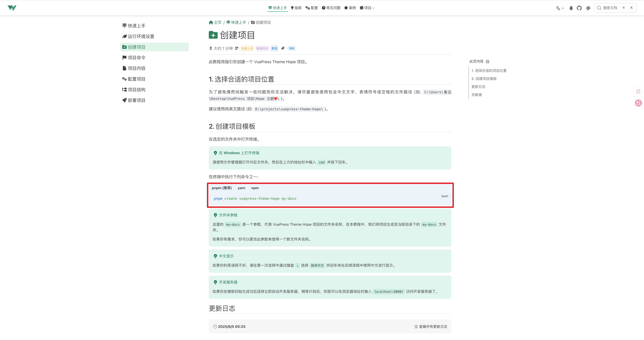The image size is (644, 340).
Task: Open 指南 in the top navbar
Action: (296, 8)
